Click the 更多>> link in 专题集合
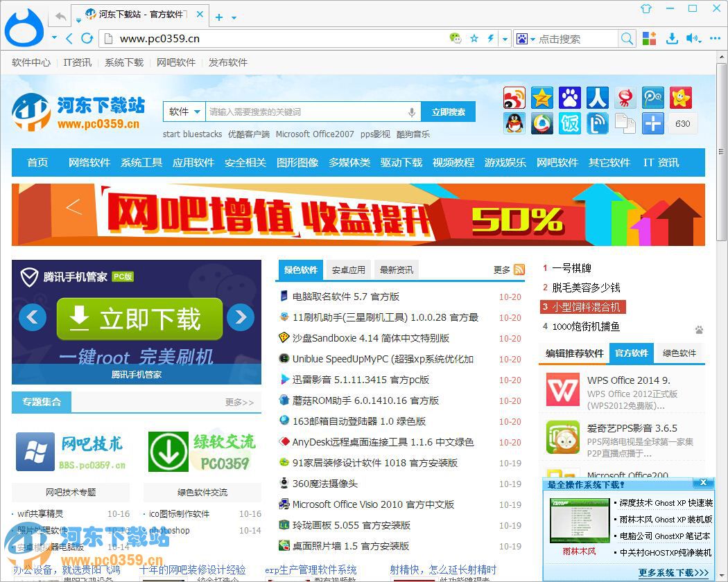 click(x=240, y=403)
